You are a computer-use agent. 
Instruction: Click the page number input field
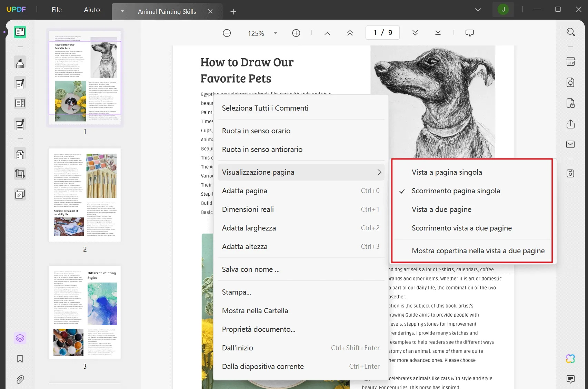(383, 33)
